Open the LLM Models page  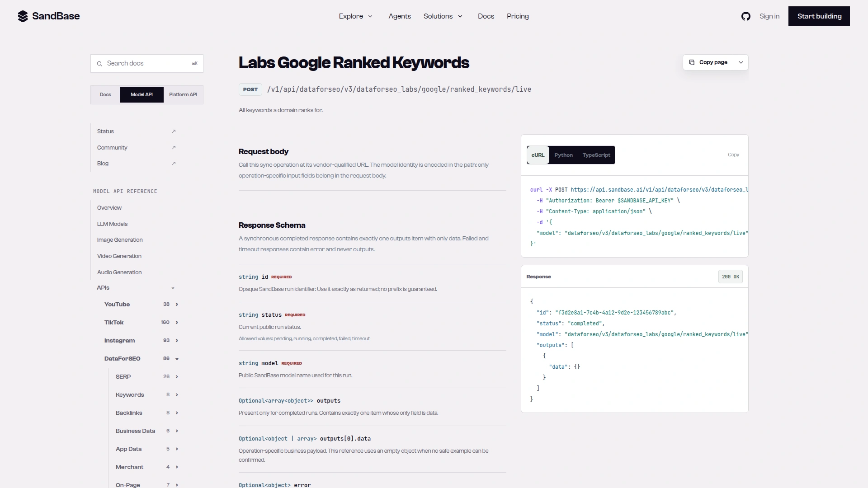pyautogui.click(x=112, y=224)
